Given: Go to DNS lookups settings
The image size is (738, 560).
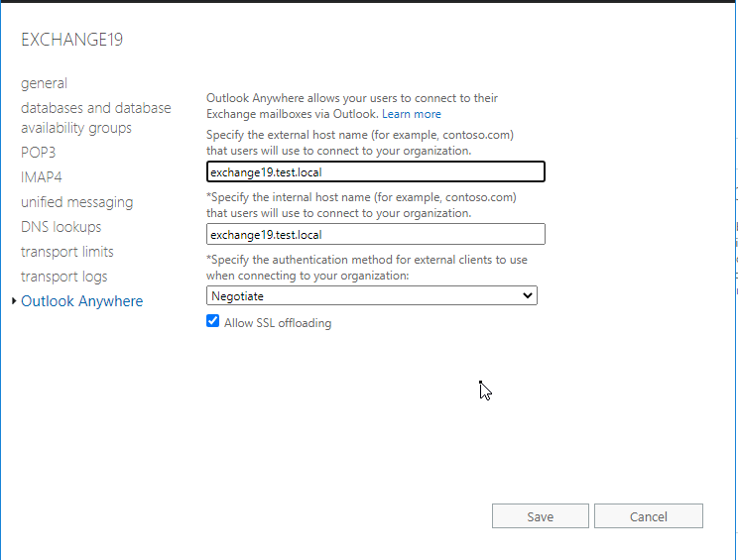Looking at the screenshot, I should click(61, 227).
